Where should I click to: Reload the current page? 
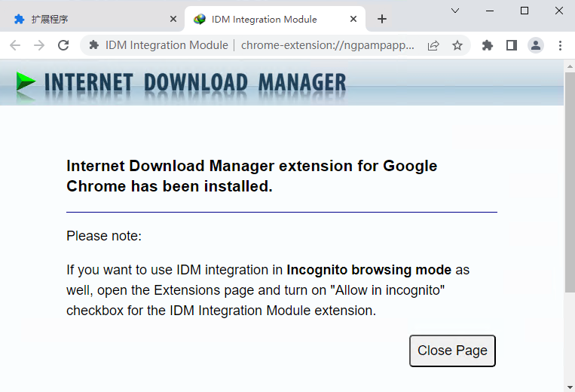point(63,45)
